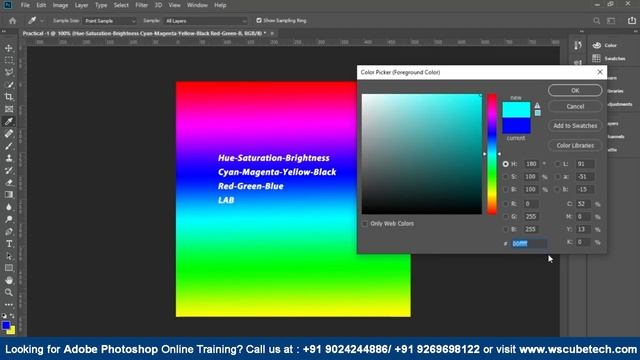Select the R red radio button
Screen dimensions: 640x360
point(506,204)
